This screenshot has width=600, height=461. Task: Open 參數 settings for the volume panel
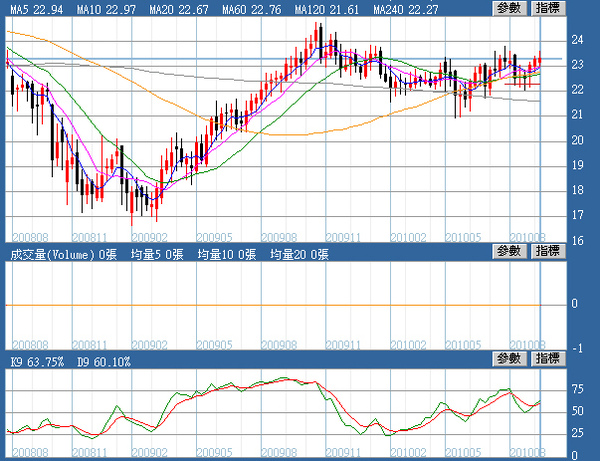pyautogui.click(x=508, y=254)
